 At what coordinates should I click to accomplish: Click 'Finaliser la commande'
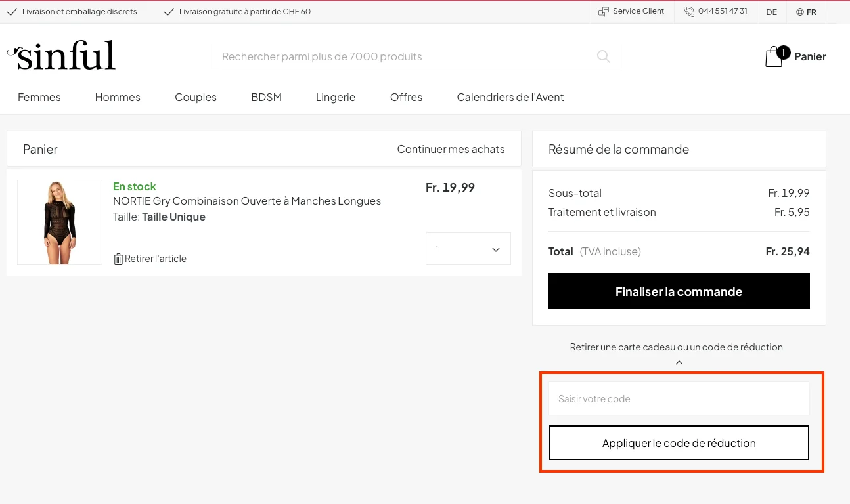click(679, 291)
